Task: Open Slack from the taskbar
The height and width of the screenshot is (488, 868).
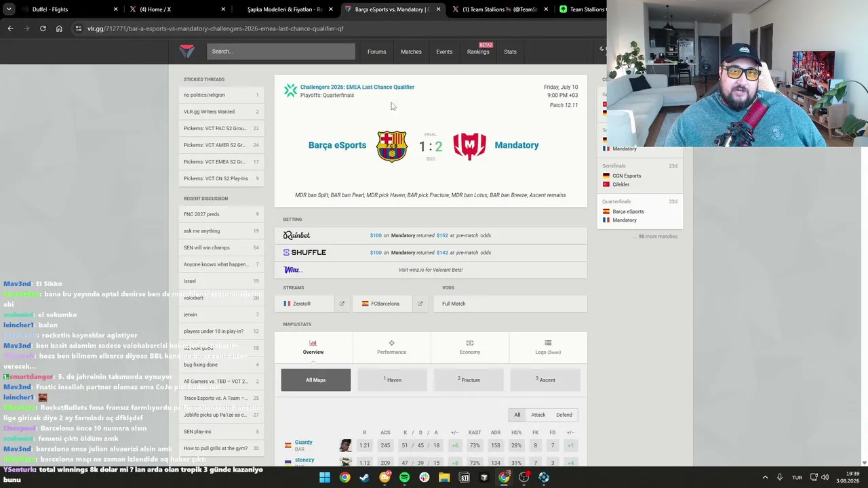Action: tap(425, 478)
